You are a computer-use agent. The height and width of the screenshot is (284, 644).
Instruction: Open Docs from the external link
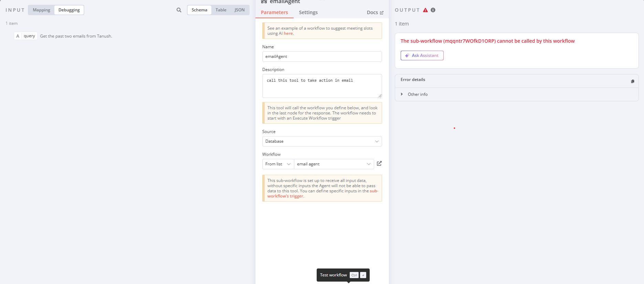click(x=380, y=12)
